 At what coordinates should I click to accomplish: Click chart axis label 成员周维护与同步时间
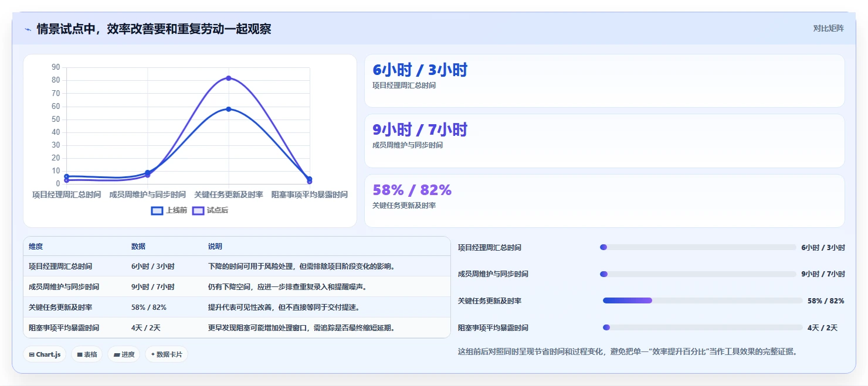pos(147,194)
